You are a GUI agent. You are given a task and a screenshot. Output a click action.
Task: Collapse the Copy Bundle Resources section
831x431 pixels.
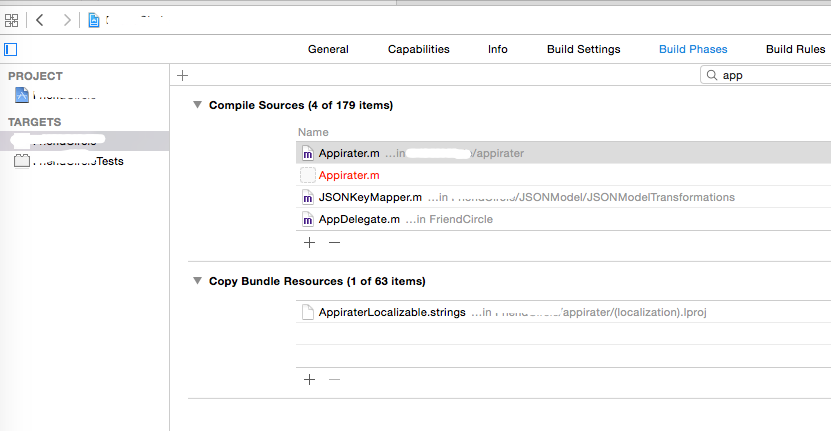coord(197,281)
